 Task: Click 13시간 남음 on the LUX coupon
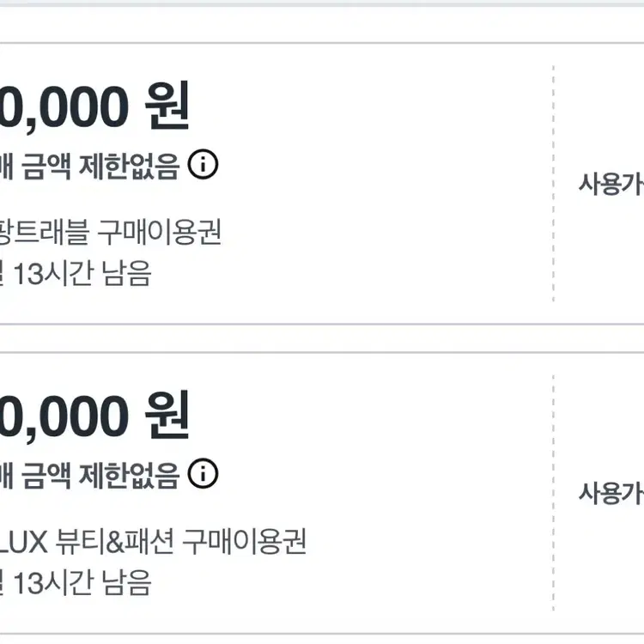tap(82, 584)
